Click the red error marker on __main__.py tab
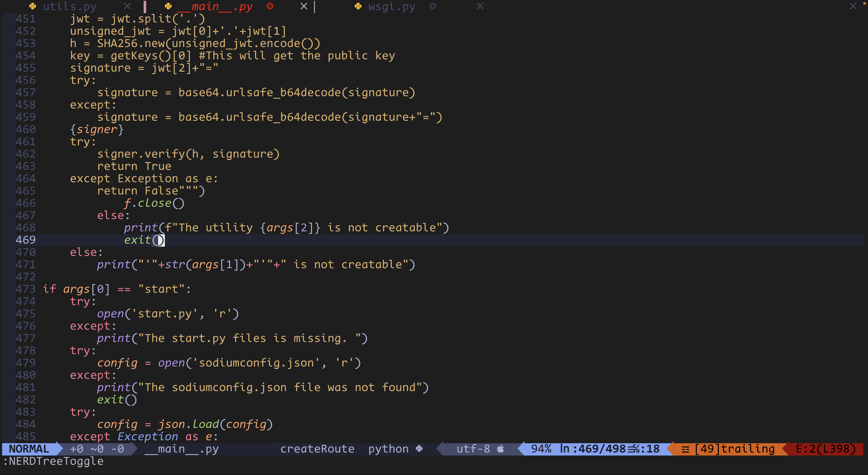 coord(270,6)
